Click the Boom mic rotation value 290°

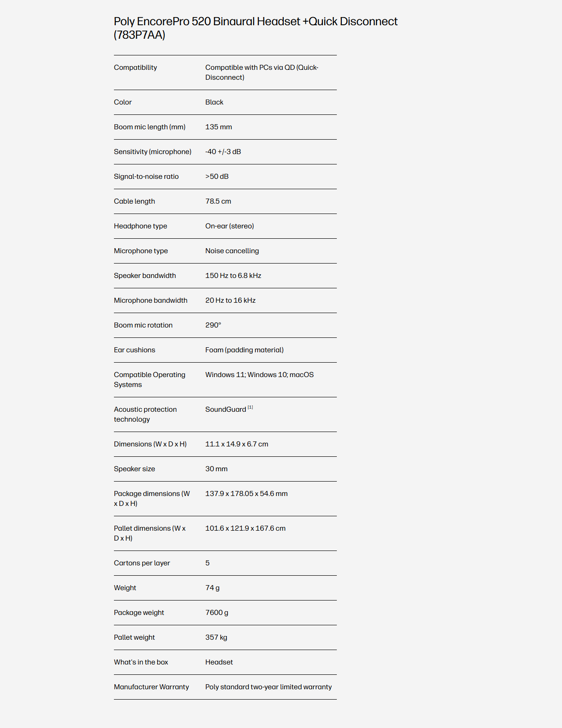(x=213, y=325)
